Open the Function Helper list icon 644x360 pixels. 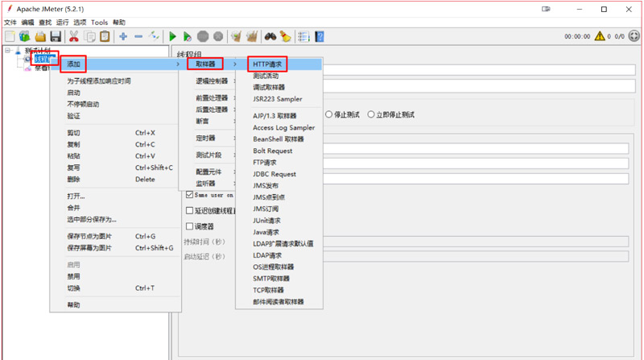tap(303, 36)
